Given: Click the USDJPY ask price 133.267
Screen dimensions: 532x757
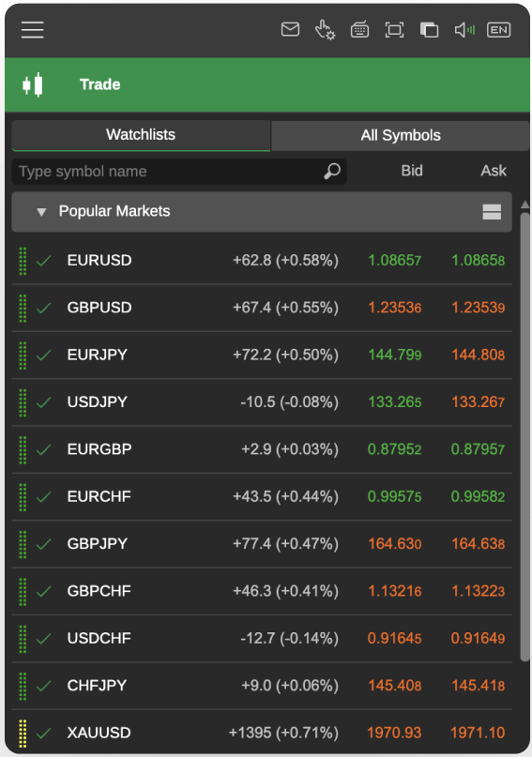Looking at the screenshot, I should [478, 402].
